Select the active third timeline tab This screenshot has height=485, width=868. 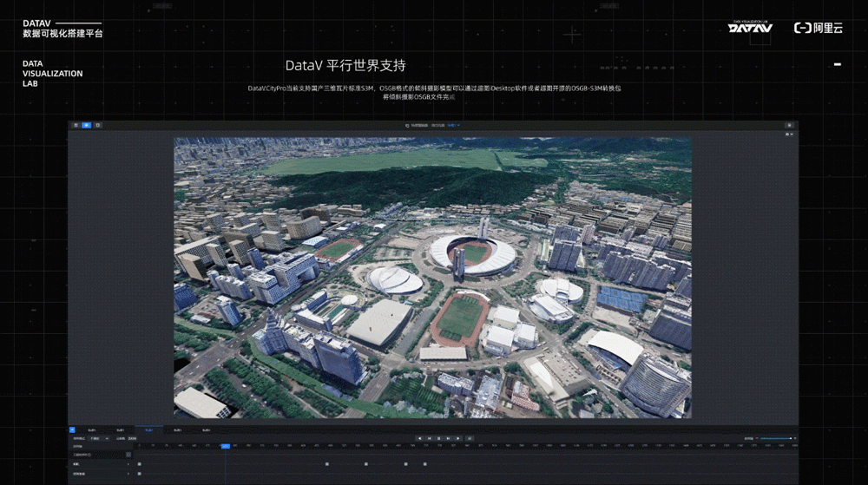point(148,429)
